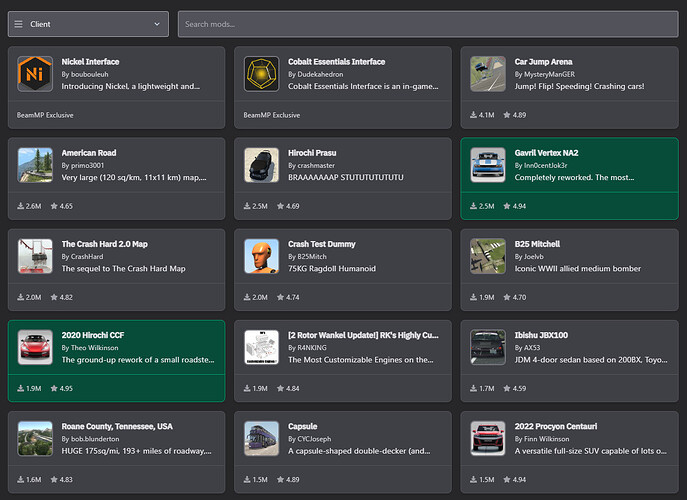Screen dimensions: 687x500
Task: Click the Crash Test Dummy icon
Action: click(262, 256)
